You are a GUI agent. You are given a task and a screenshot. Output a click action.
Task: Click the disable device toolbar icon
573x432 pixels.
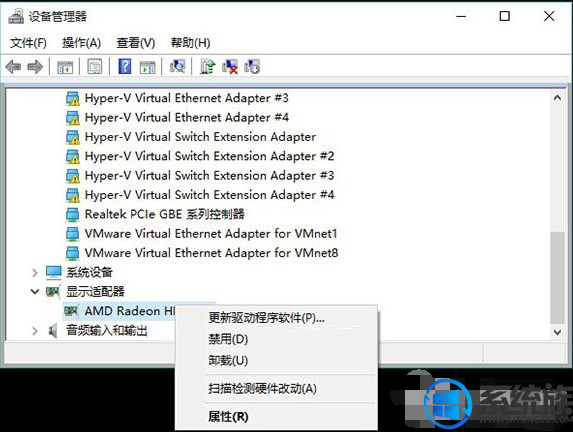(x=252, y=67)
